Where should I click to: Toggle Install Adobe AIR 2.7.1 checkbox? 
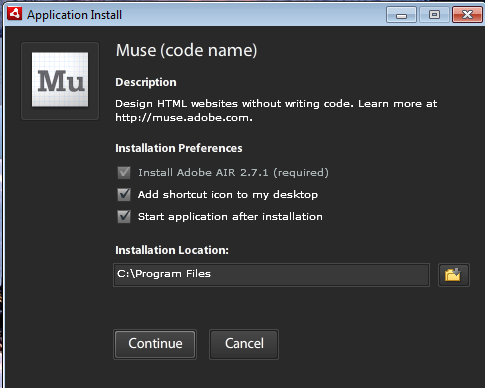124,173
